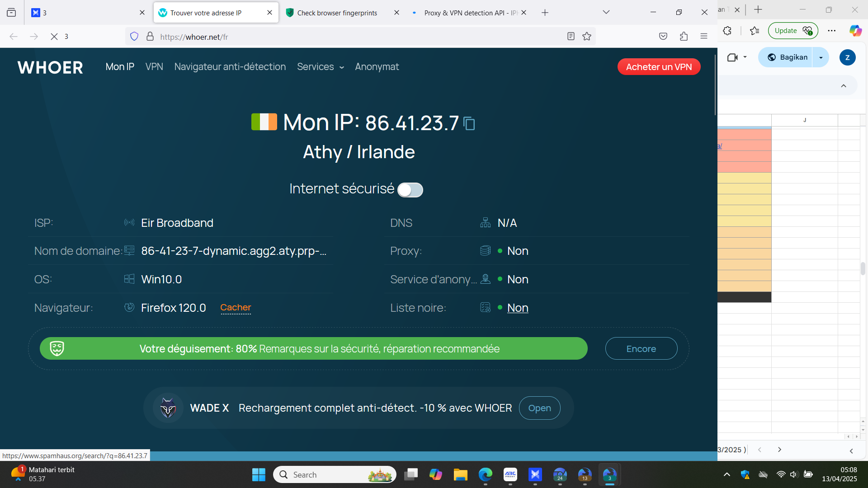Image resolution: width=868 pixels, height=488 pixels.
Task: Open Edge Settings and more menu
Action: tap(832, 31)
